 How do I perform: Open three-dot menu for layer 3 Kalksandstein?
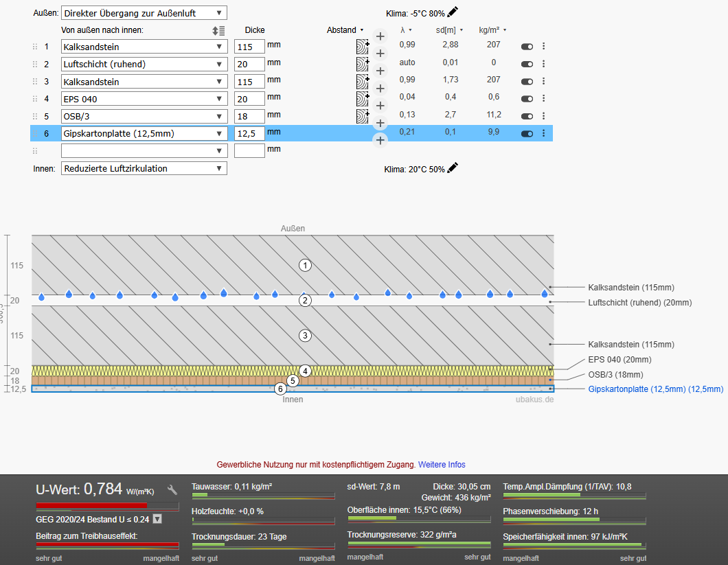pyautogui.click(x=544, y=81)
